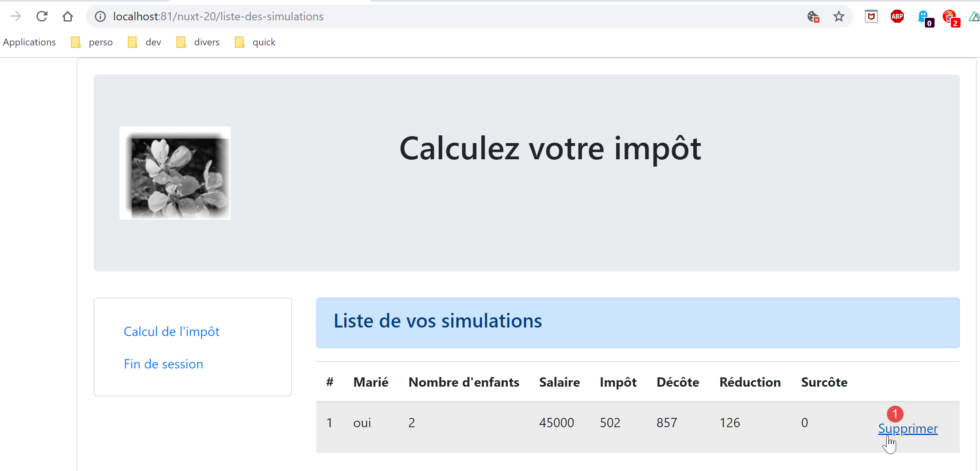The height and width of the screenshot is (471, 980).
Task: Open red extension with badge 2
Action: click(x=950, y=17)
